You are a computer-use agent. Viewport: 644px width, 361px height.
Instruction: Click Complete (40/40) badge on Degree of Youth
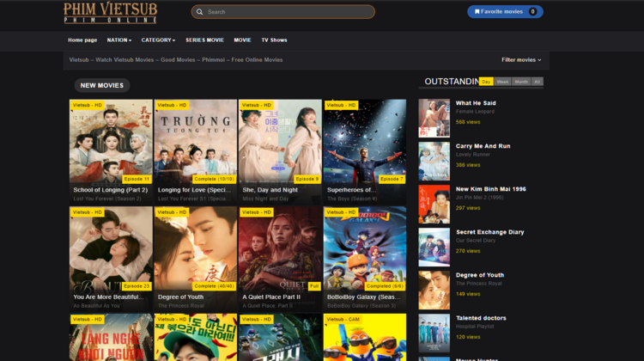214,285
